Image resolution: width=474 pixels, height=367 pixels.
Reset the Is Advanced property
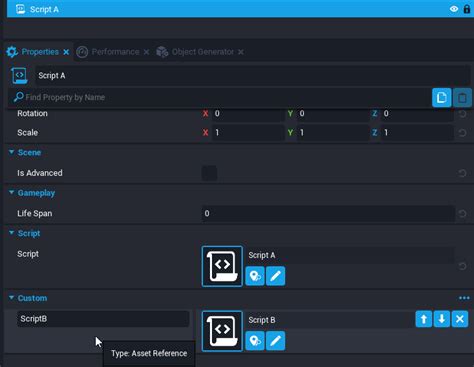462,173
